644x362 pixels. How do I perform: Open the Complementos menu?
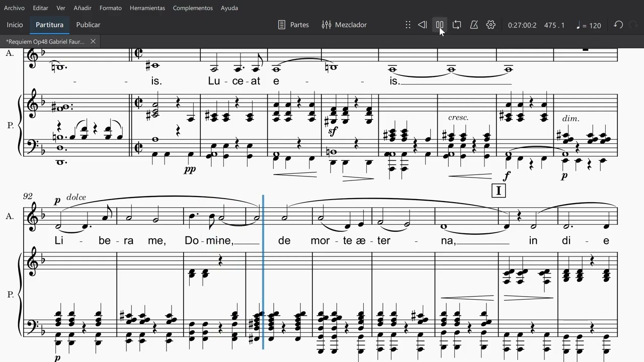tap(193, 8)
